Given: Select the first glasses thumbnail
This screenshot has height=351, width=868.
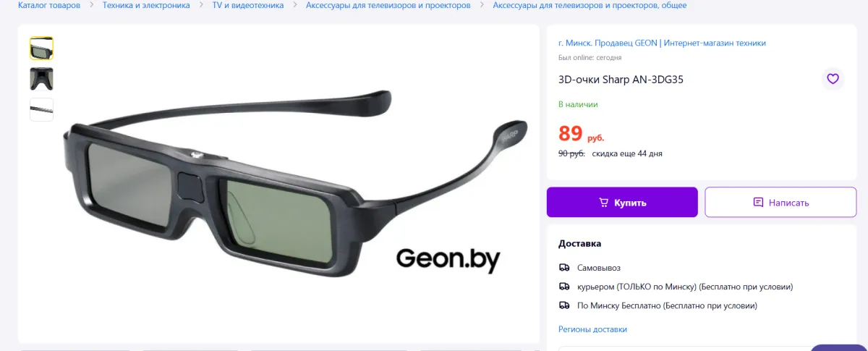Looking at the screenshot, I should (41, 48).
